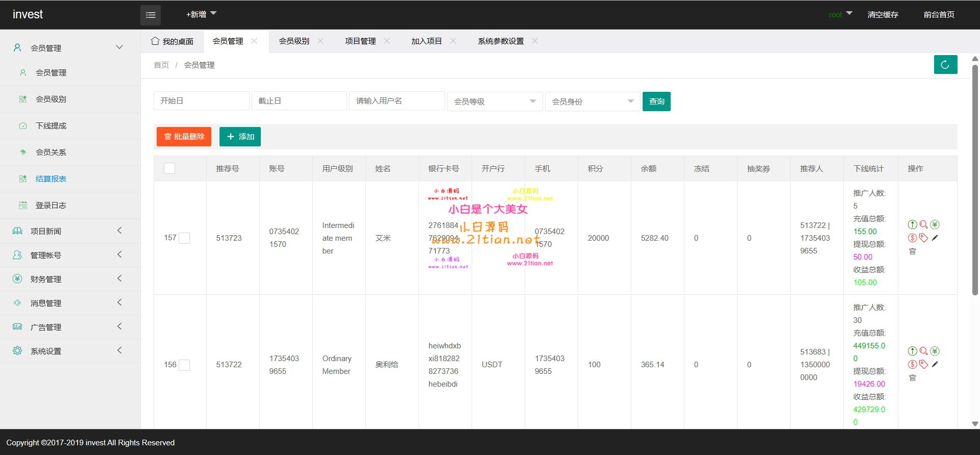Close the 项目管理 tab
This screenshot has width=980, height=455.
(387, 41)
